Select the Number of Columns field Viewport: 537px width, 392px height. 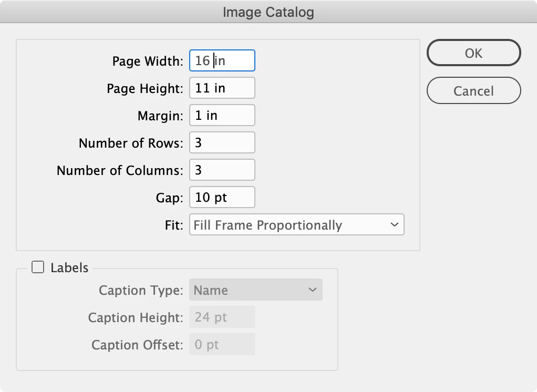[x=222, y=170]
